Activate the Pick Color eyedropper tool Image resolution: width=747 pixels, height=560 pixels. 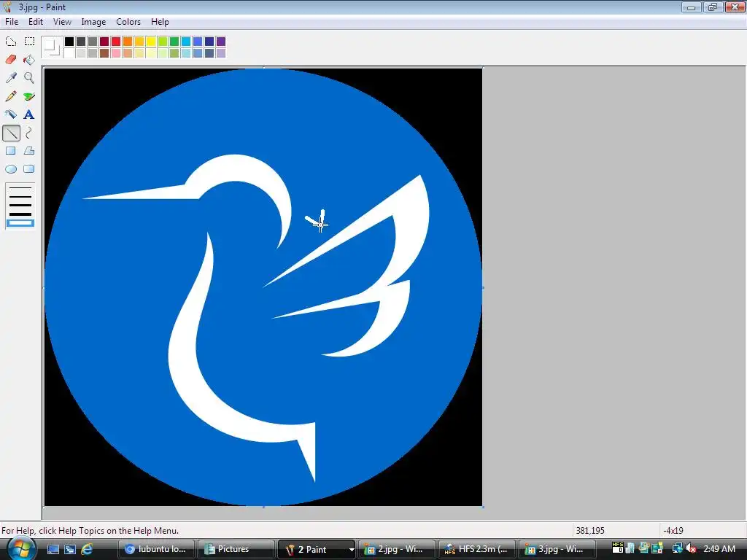(11, 77)
